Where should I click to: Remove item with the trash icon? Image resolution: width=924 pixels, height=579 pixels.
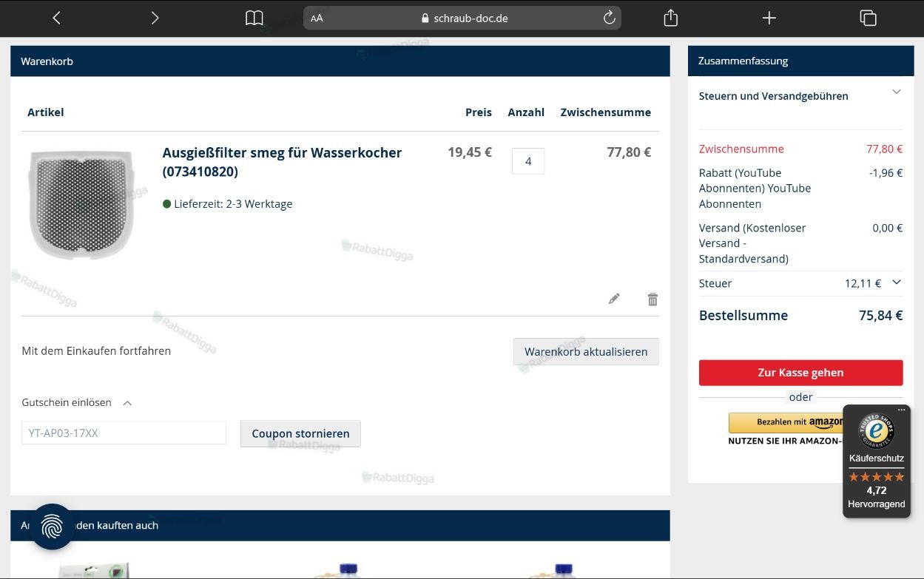652,299
